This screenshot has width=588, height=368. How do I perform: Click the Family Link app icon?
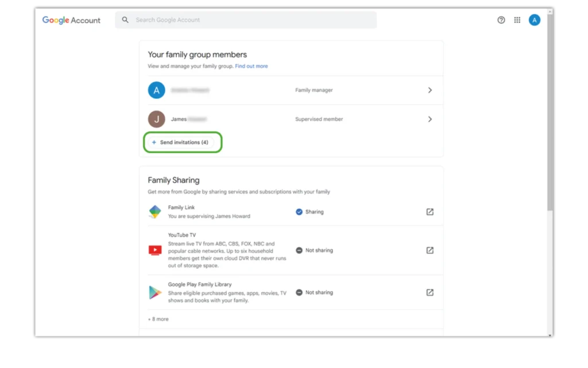point(155,212)
